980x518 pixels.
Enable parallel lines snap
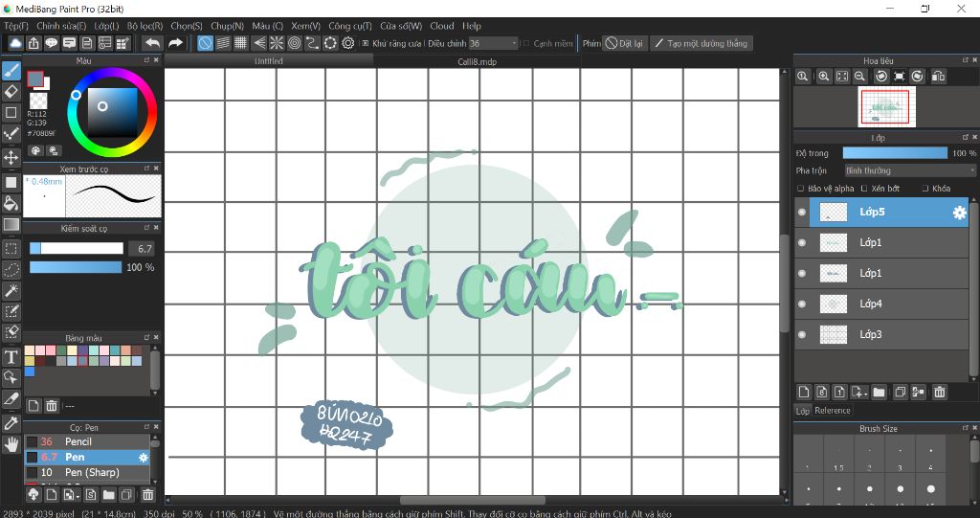[223, 43]
